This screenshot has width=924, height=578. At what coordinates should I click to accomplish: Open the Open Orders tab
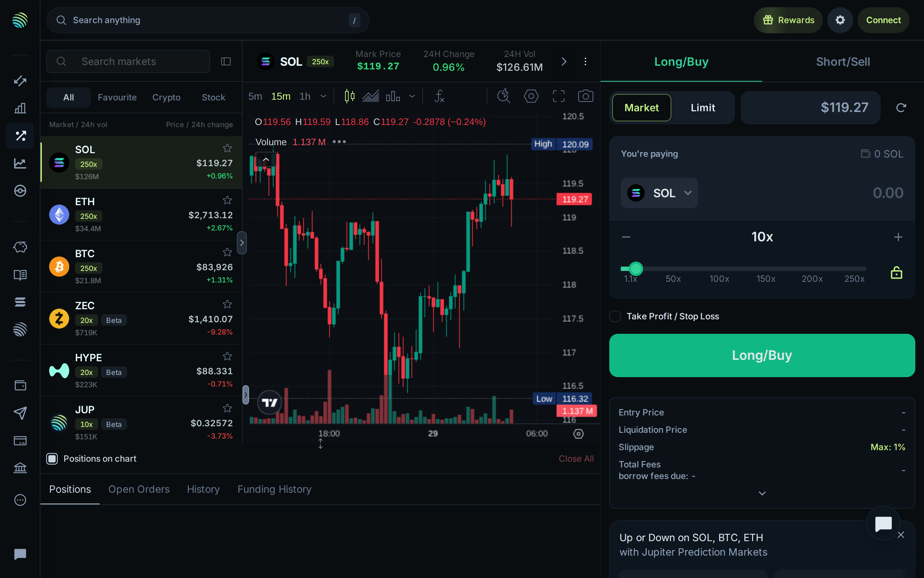(x=139, y=489)
